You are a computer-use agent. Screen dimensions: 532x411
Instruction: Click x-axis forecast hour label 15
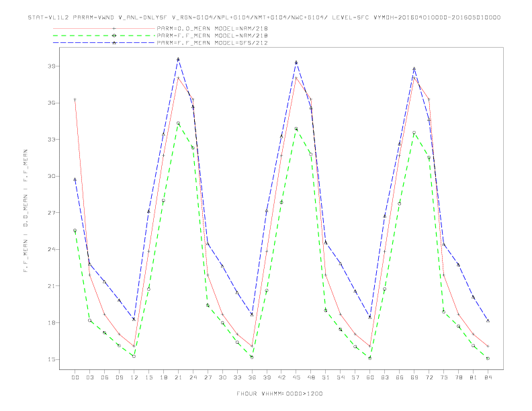148,377
